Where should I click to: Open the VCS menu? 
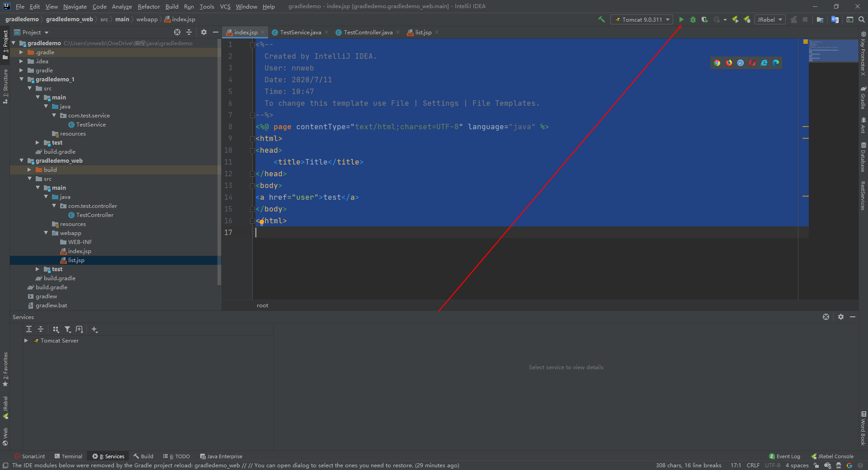(x=225, y=6)
